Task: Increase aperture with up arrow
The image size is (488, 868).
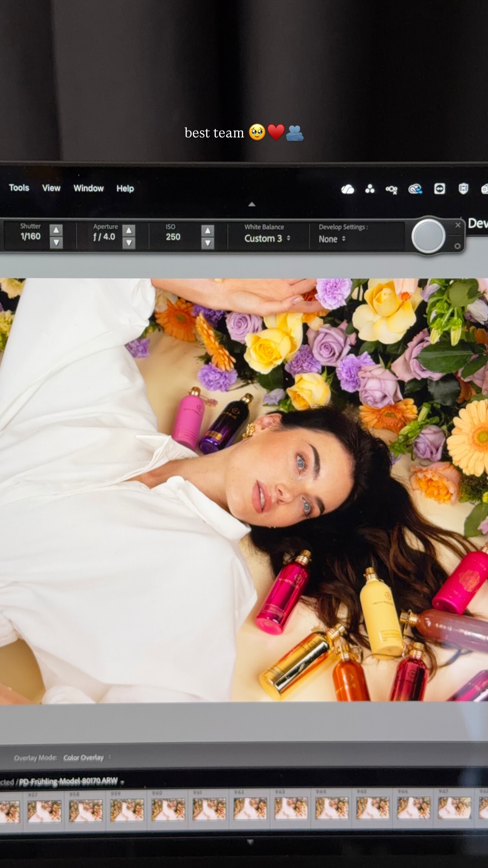Action: point(129,231)
